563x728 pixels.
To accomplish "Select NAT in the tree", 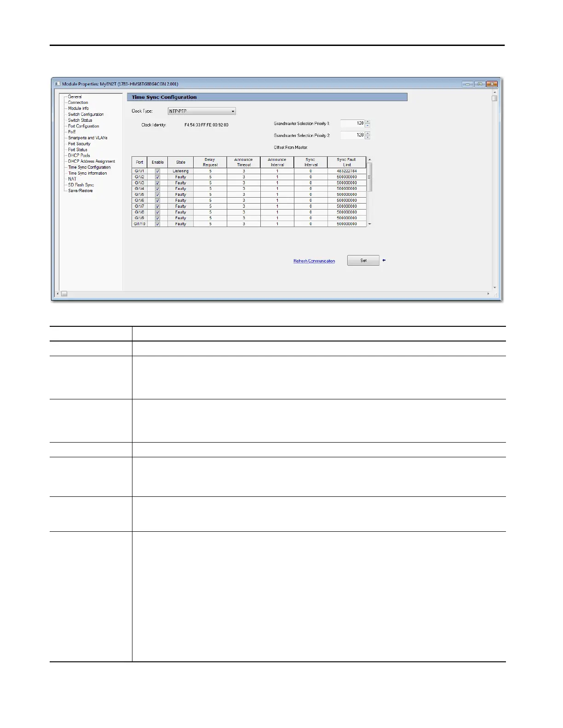I will pyautogui.click(x=72, y=179).
